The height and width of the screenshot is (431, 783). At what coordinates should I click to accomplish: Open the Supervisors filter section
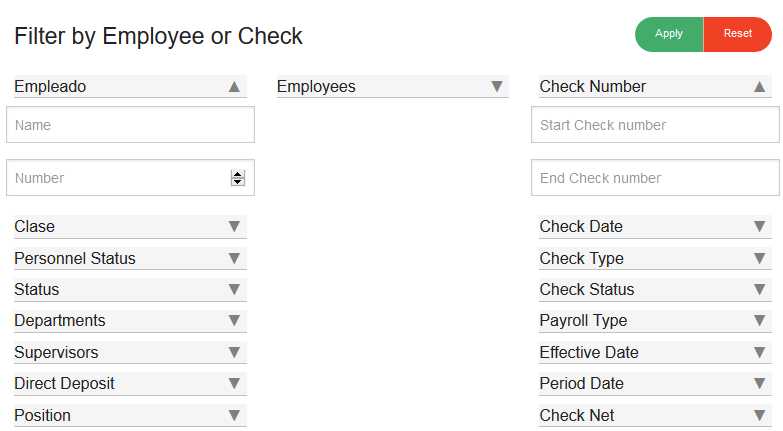[x=234, y=352]
